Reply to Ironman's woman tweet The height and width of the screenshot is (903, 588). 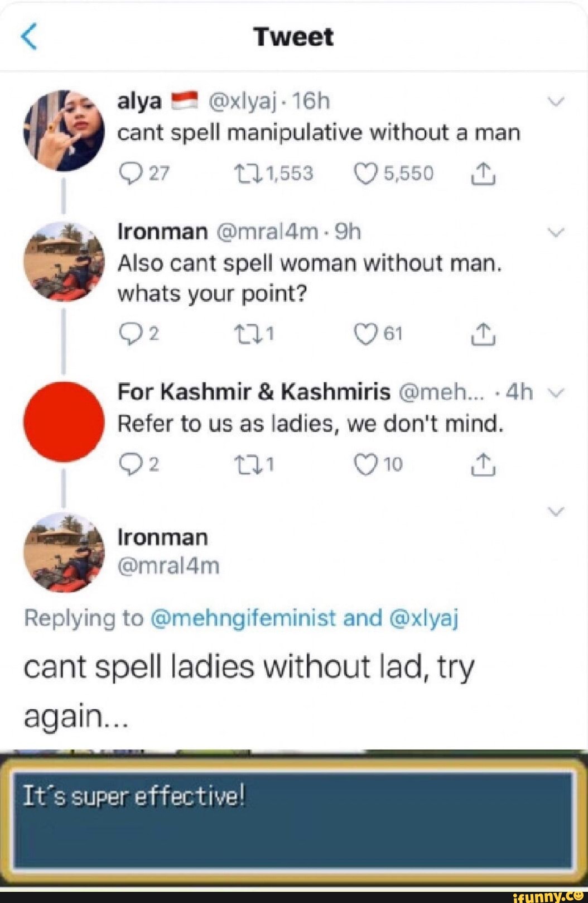click(x=130, y=334)
